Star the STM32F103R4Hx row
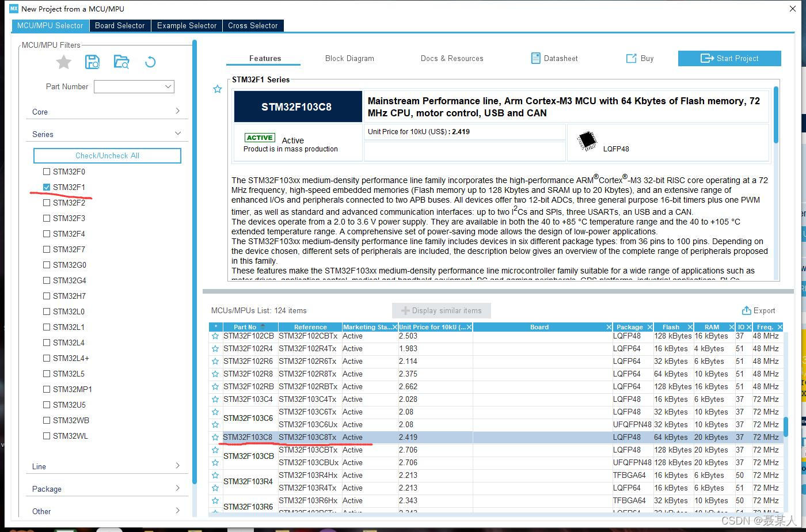 tap(215, 475)
